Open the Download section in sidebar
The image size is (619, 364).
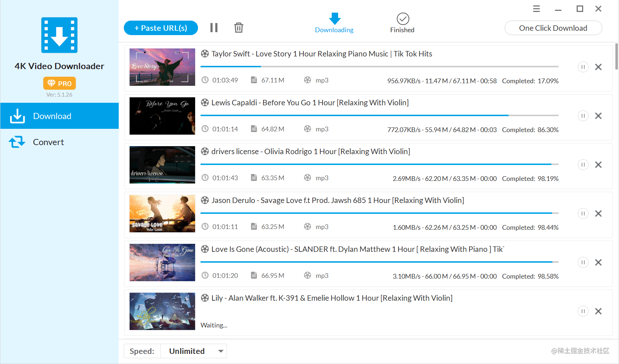[x=59, y=116]
